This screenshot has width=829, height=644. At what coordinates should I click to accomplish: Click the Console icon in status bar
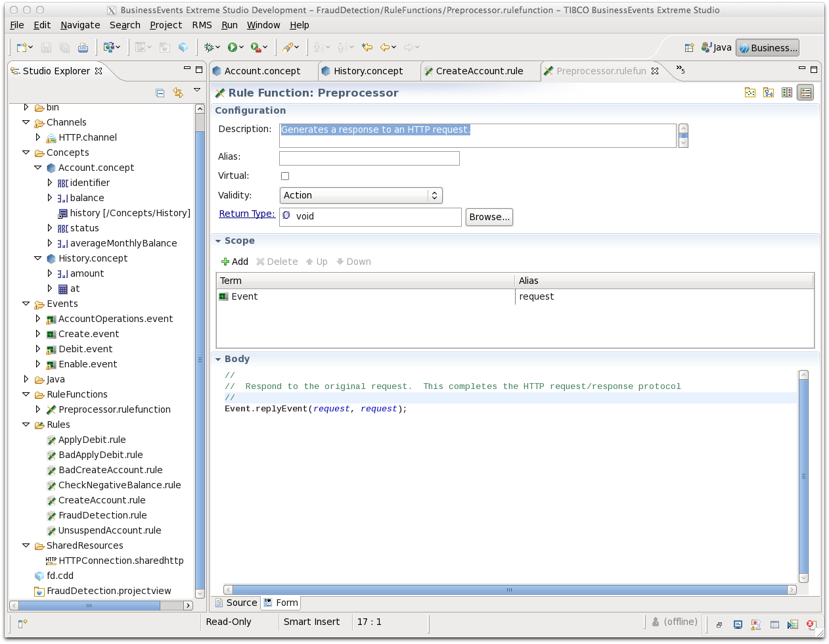(738, 624)
